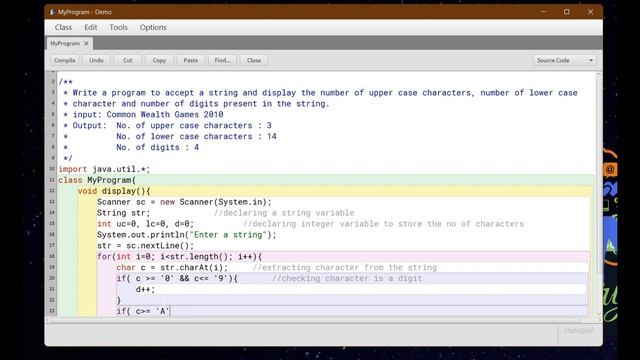Open the Edit menu
640x360 pixels.
coord(91,27)
